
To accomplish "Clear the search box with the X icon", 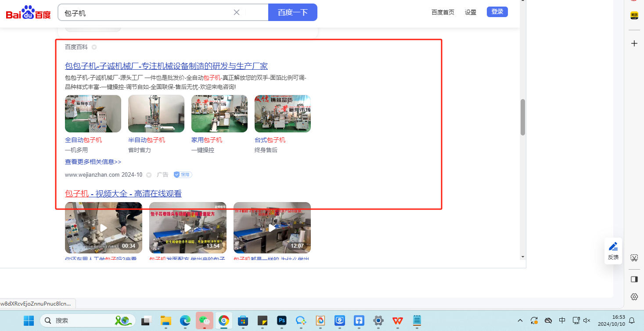I will pyautogui.click(x=237, y=12).
